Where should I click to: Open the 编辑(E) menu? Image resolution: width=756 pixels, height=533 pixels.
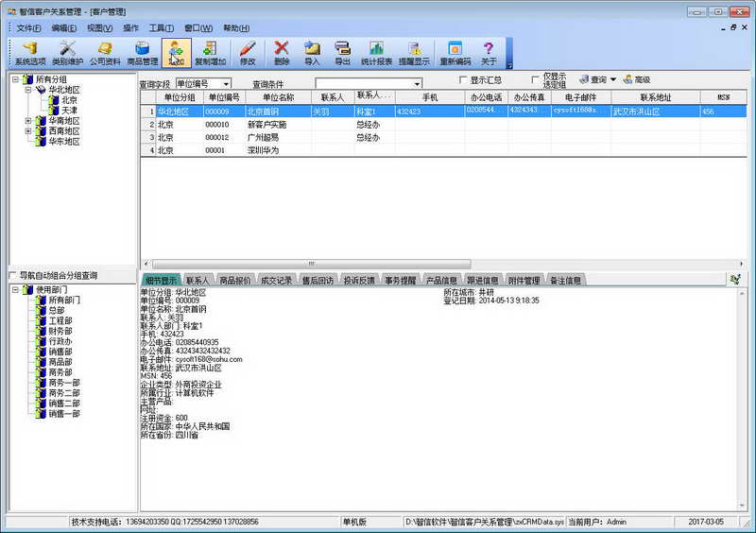pos(63,28)
